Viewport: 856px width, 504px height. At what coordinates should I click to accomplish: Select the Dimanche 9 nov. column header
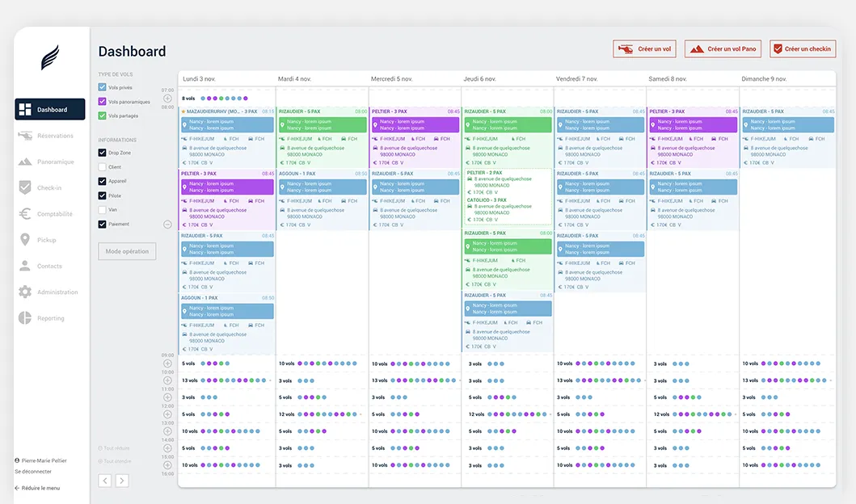(x=764, y=79)
